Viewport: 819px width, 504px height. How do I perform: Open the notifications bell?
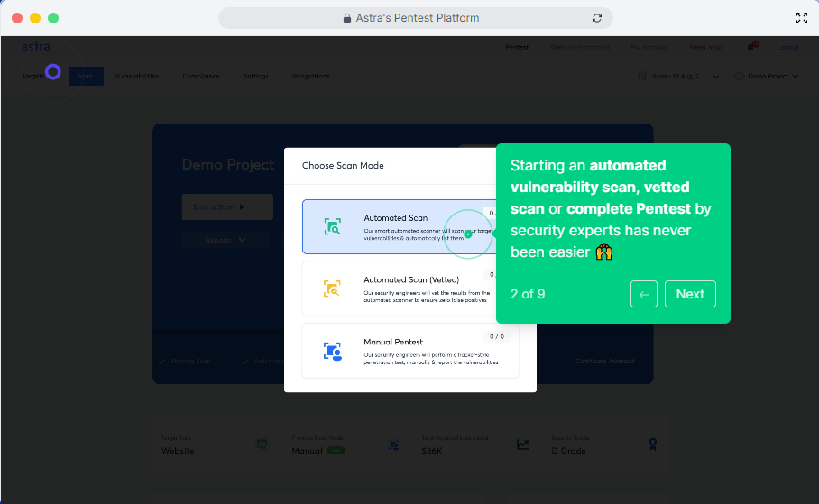click(x=751, y=47)
